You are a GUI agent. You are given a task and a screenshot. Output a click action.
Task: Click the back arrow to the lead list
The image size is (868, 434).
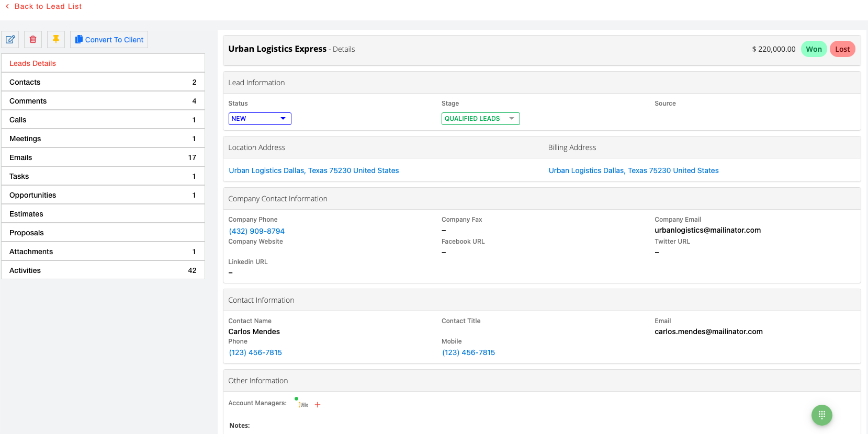coord(7,6)
